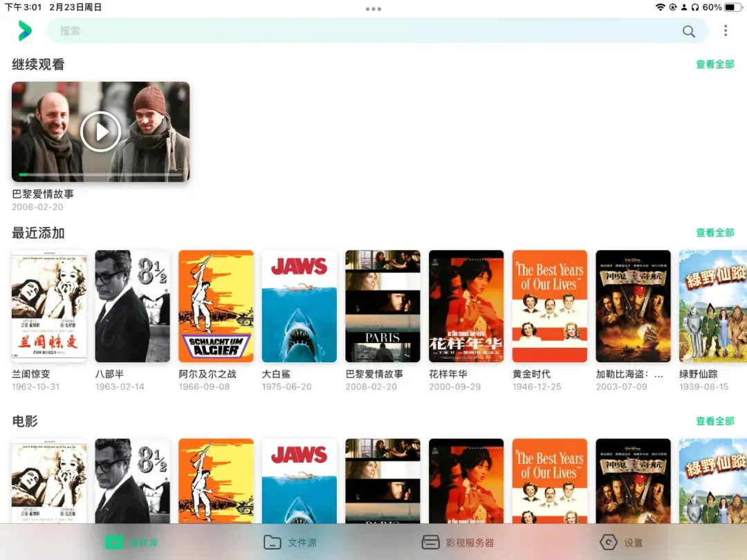
Task: Open 查看全部 for 最近添加
Action: 714,233
